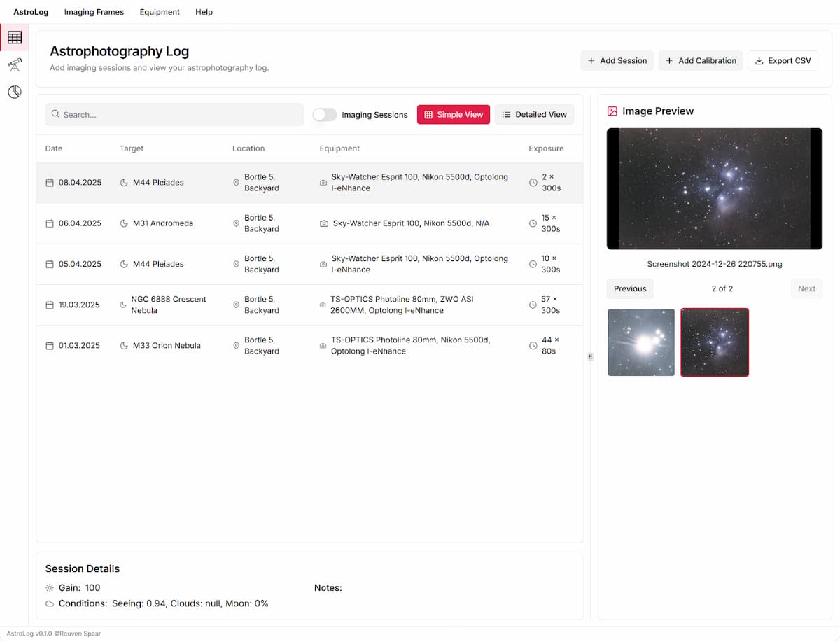Screen dimensions: 840x642
Task: Select the bright star thumbnail
Action: pyautogui.click(x=641, y=342)
